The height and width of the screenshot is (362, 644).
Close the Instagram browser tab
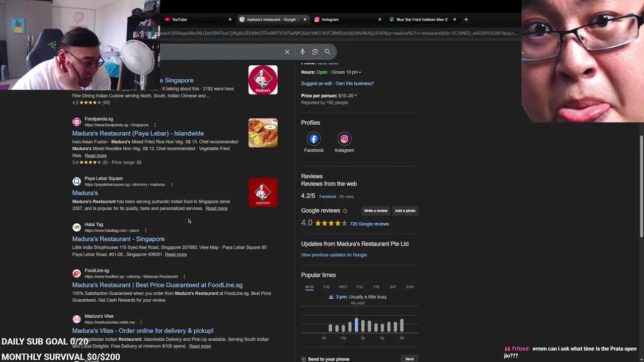click(x=380, y=20)
